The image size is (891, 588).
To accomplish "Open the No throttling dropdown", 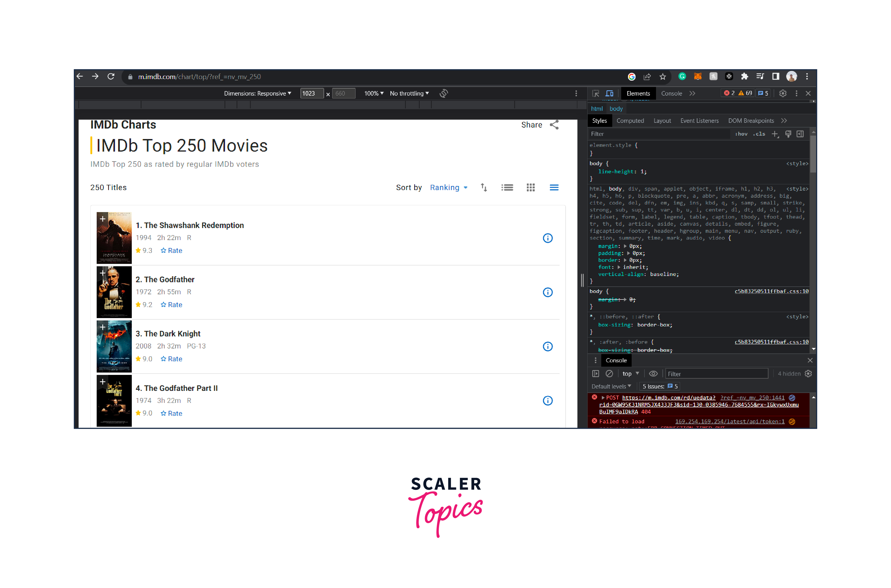I will (x=409, y=93).
